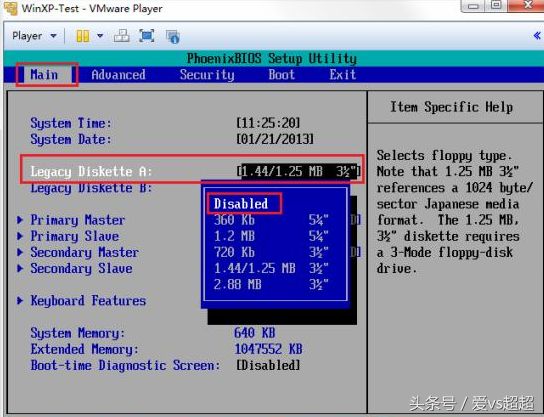Viewport: 544px width, 417px height.
Task: Open the power options arrow beside pause
Action: (x=100, y=36)
